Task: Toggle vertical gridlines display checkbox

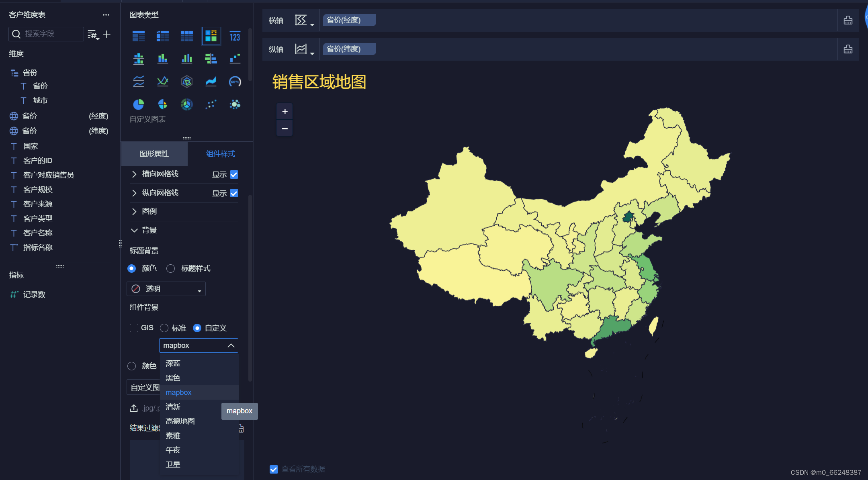Action: [234, 193]
